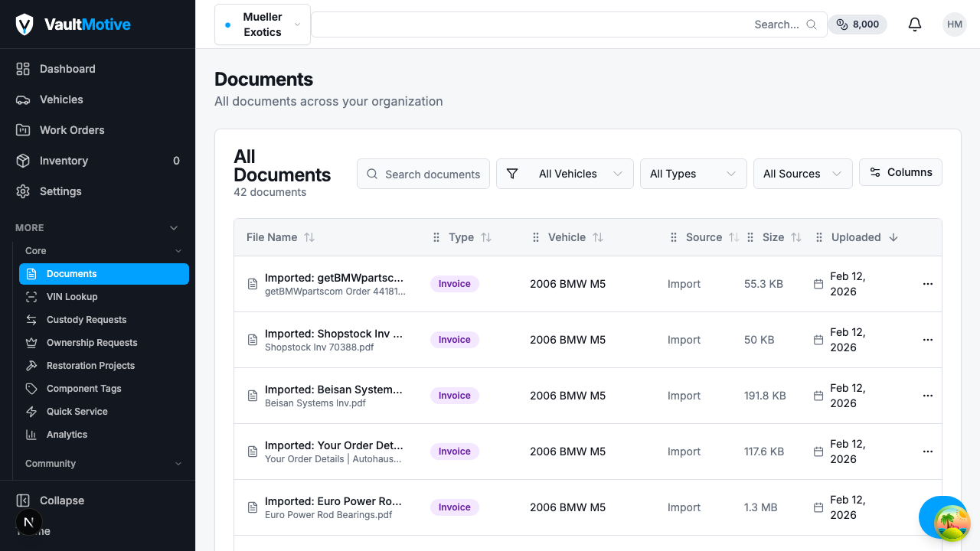This screenshot has width=980, height=551.
Task: Grab the Source column drag handle
Action: point(674,237)
